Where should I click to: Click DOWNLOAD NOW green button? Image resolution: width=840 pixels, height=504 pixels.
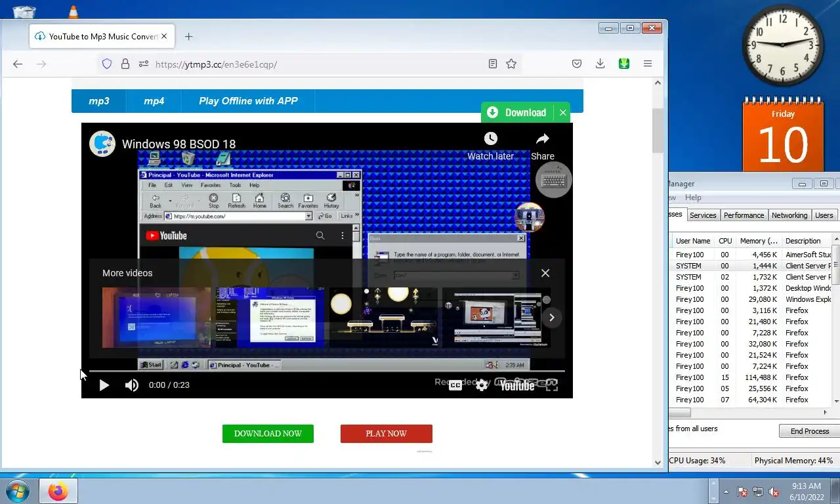[268, 434]
